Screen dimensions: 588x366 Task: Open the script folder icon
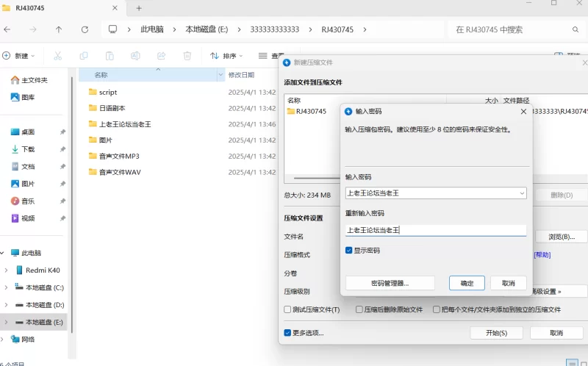tap(93, 92)
